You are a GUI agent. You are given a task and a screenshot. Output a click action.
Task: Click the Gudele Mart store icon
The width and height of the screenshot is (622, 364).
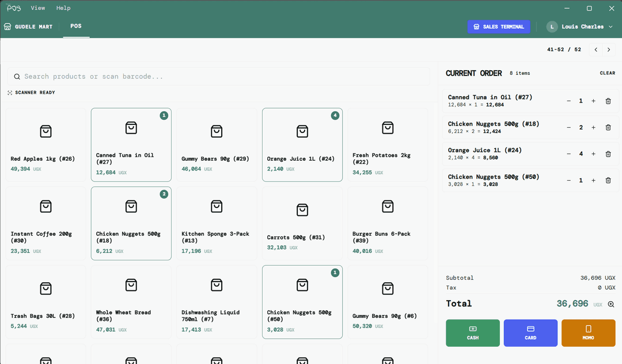[7, 26]
